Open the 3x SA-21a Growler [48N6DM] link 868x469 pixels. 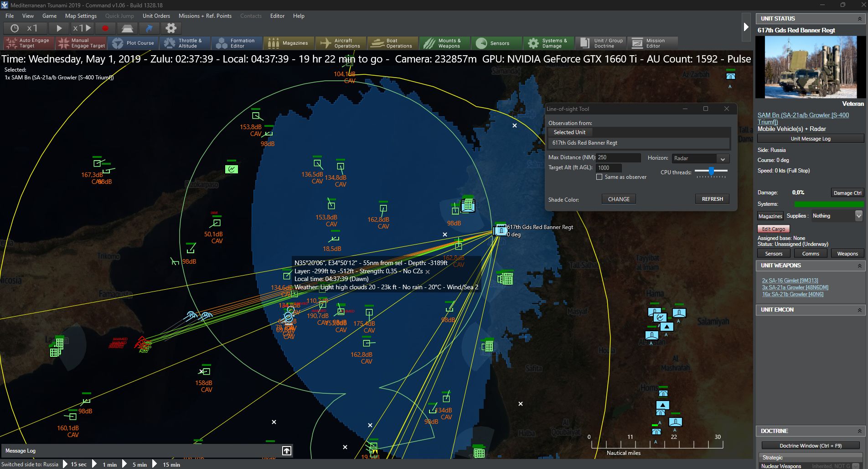795,287
